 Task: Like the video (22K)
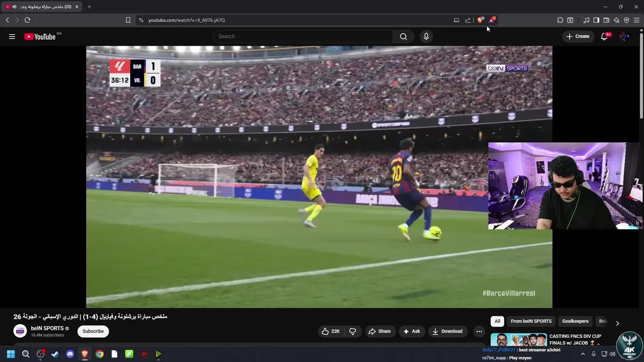331,331
